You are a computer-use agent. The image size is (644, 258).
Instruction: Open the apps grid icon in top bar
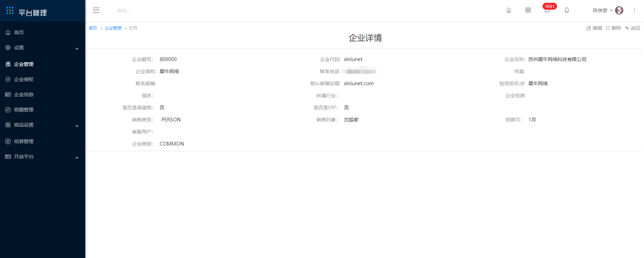(x=528, y=10)
